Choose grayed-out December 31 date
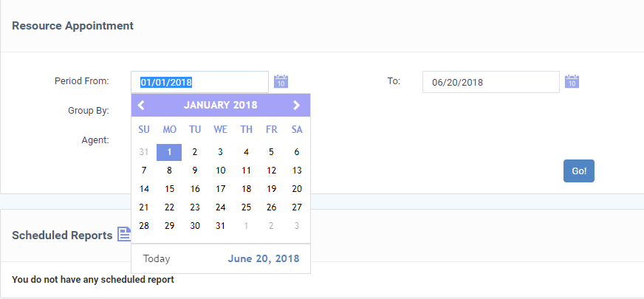The height and width of the screenshot is (299, 644). 144,152
